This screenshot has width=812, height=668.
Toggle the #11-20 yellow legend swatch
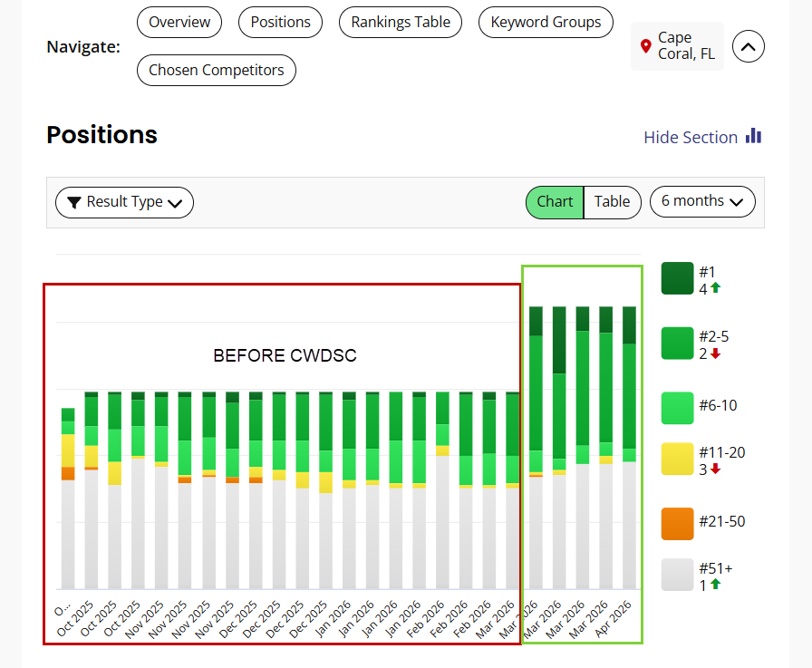677,460
